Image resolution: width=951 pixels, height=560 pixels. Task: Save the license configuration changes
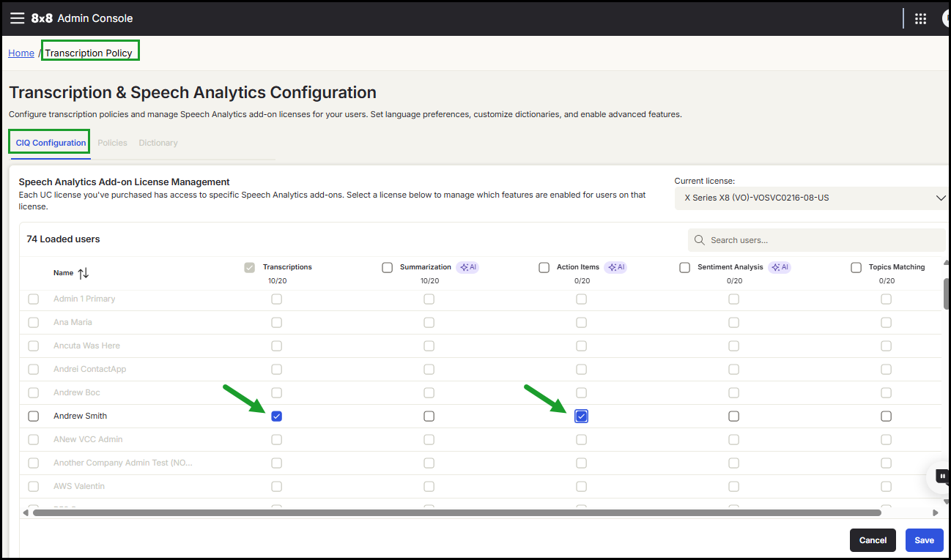click(924, 540)
